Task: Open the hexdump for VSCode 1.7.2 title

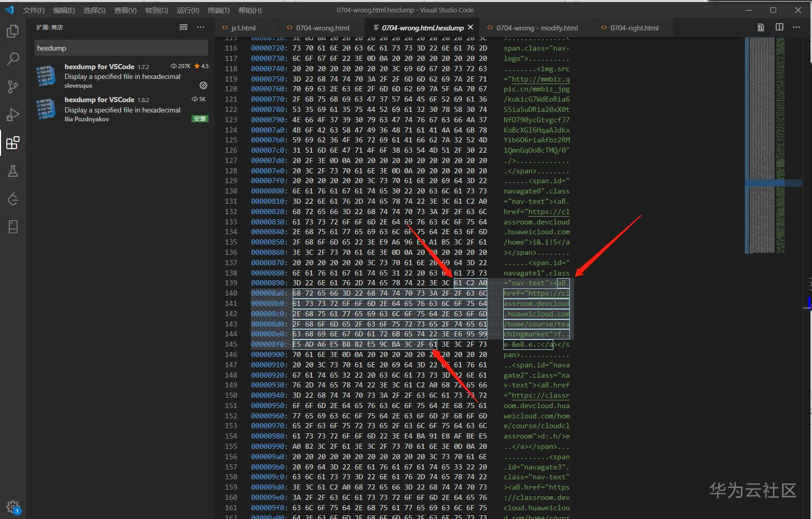Action: point(99,67)
